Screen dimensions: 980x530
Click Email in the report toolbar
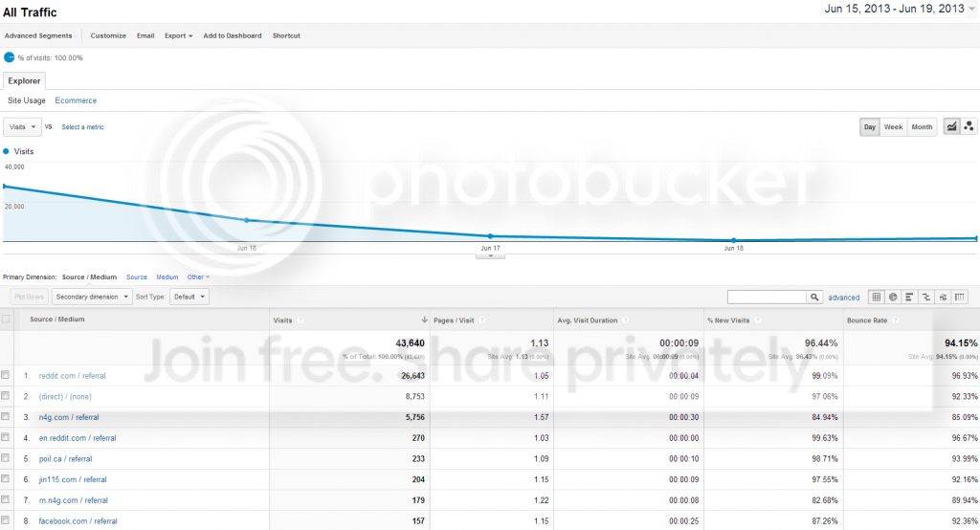click(x=145, y=35)
